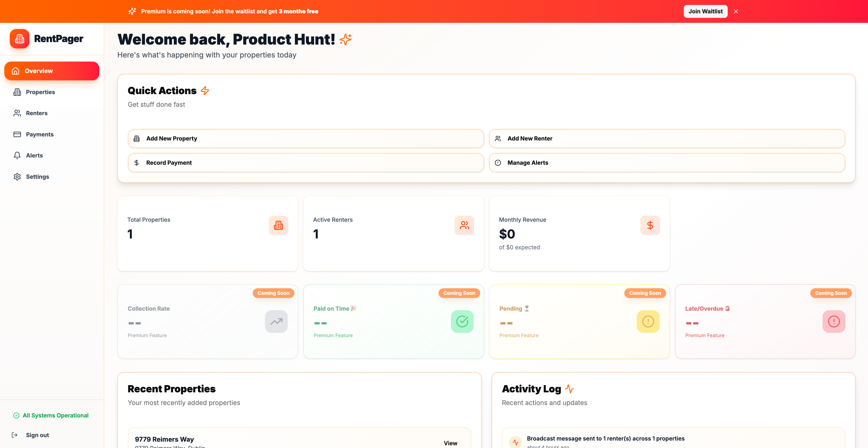Click Add New Property quick action
The height and width of the screenshot is (448, 868).
[306, 138]
